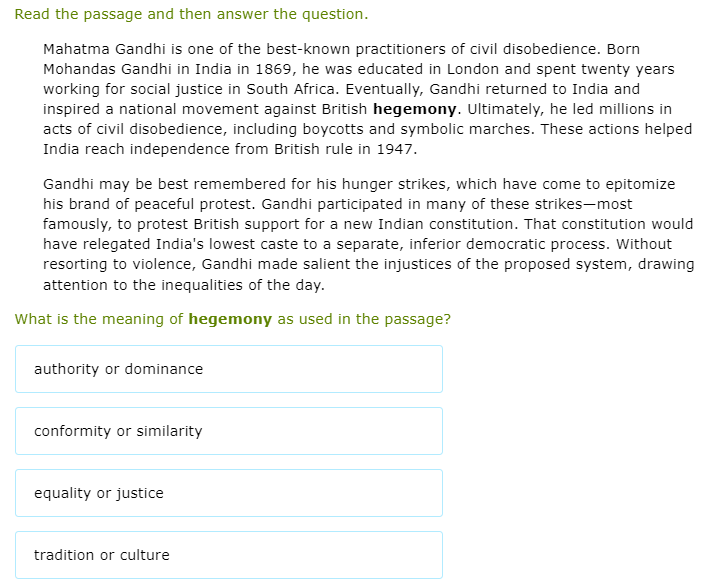Click the words 'symbolic marches' in the first paragraph
711x583 pixels.
point(461,129)
